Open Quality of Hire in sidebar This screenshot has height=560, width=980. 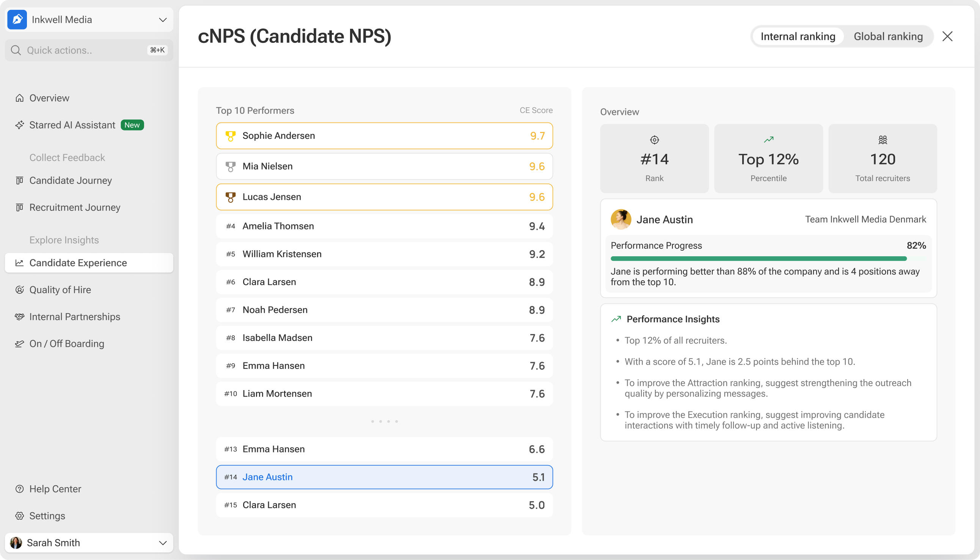click(x=60, y=290)
